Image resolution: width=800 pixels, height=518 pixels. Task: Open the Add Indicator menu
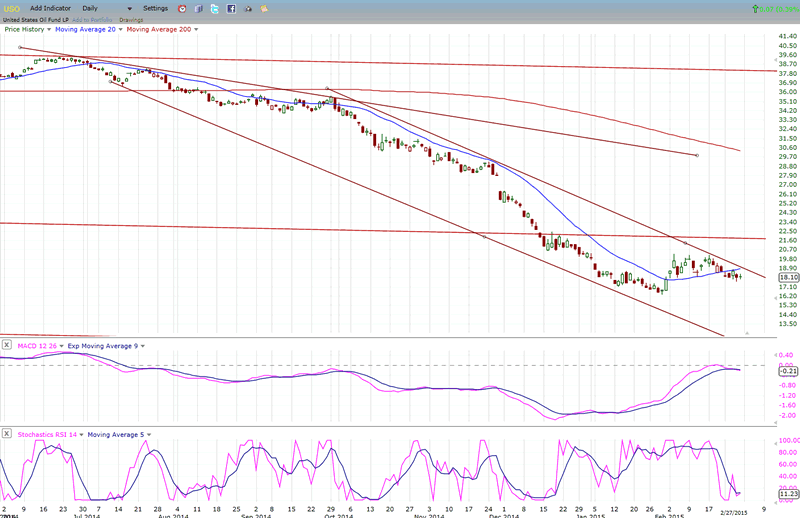pyautogui.click(x=50, y=8)
